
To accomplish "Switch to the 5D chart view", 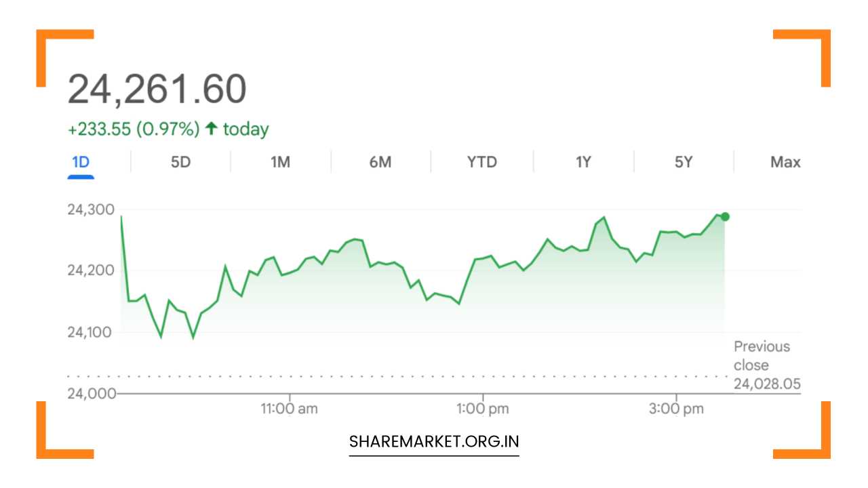I will [x=180, y=162].
